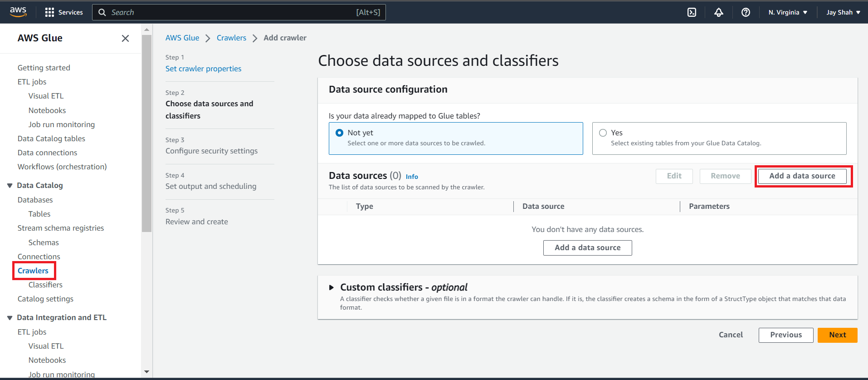Open Connections sidebar item
Viewport: 868px width, 380px height.
point(39,257)
